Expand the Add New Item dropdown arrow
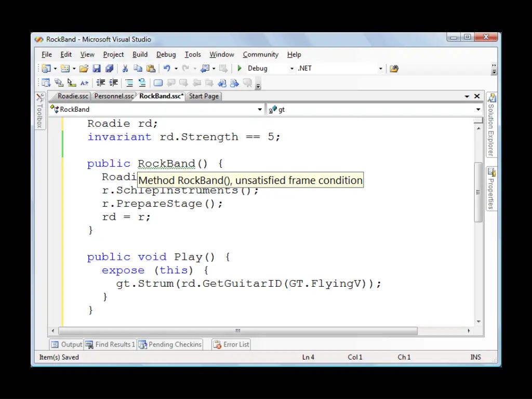 74,69
